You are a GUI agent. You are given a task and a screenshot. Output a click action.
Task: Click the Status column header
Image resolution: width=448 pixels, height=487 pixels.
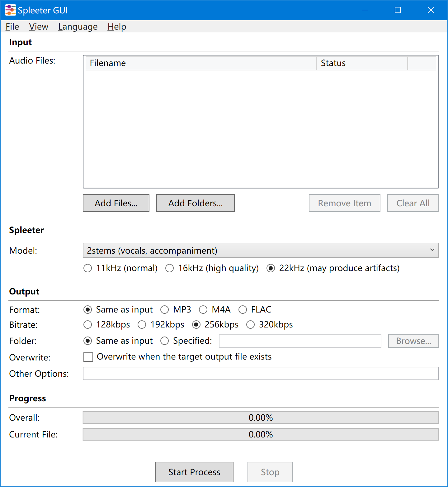pyautogui.click(x=362, y=63)
